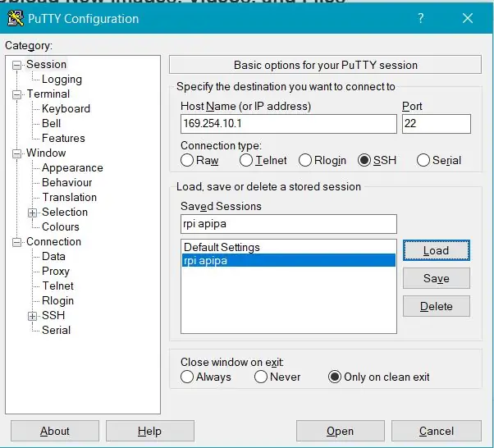This screenshot has width=494, height=448.
Task: Click the Open button to connect
Action: point(341,431)
